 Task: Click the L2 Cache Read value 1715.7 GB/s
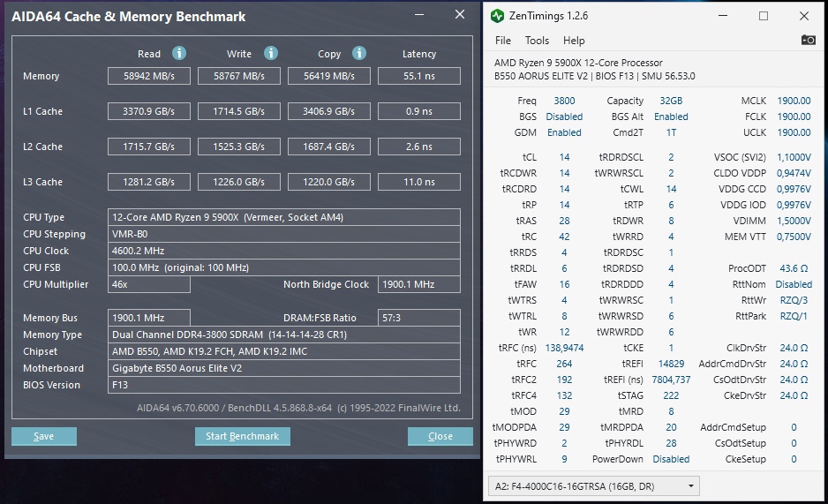click(x=149, y=147)
